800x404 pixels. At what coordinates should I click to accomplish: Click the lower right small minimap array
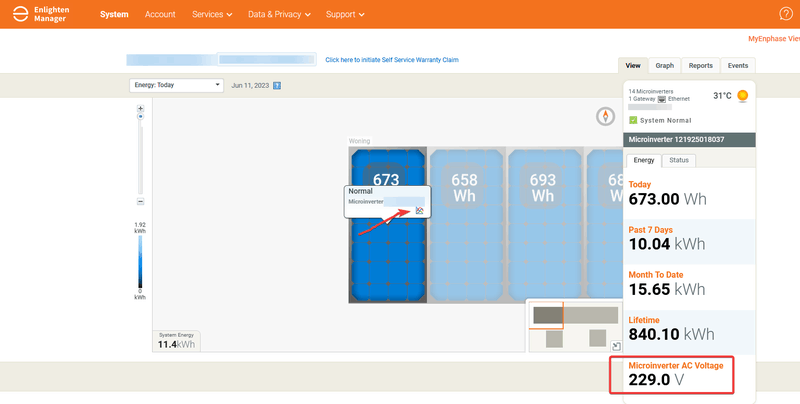[x=597, y=338]
